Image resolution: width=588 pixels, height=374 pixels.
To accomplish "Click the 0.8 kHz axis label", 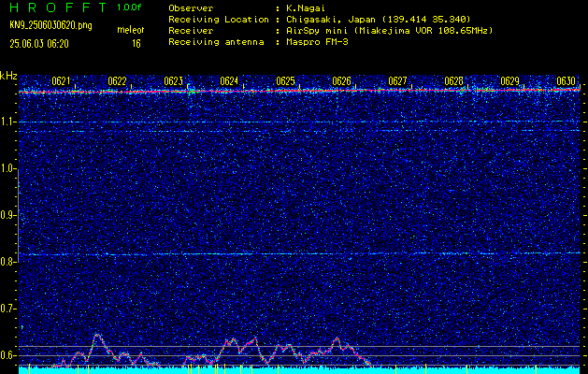I will pos(7,262).
